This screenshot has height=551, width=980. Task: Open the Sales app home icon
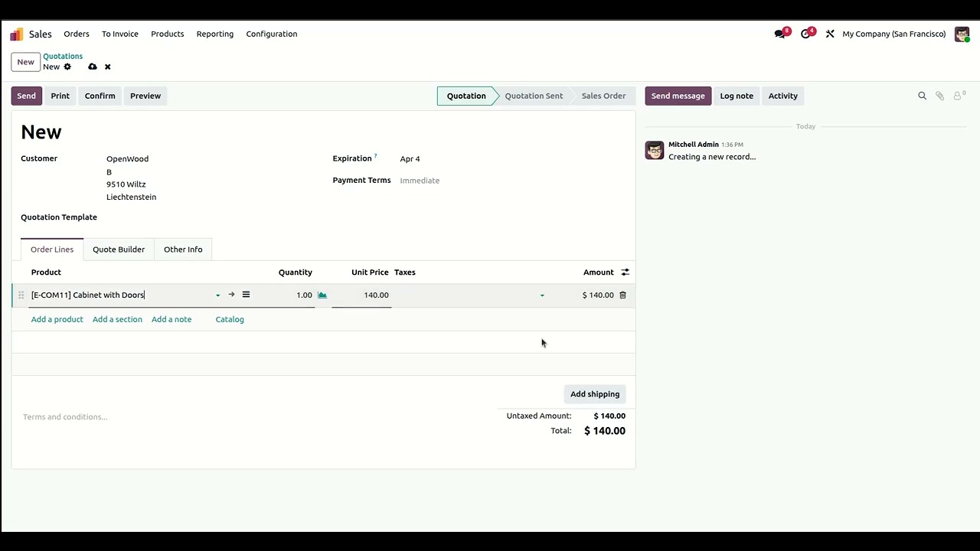(x=16, y=34)
